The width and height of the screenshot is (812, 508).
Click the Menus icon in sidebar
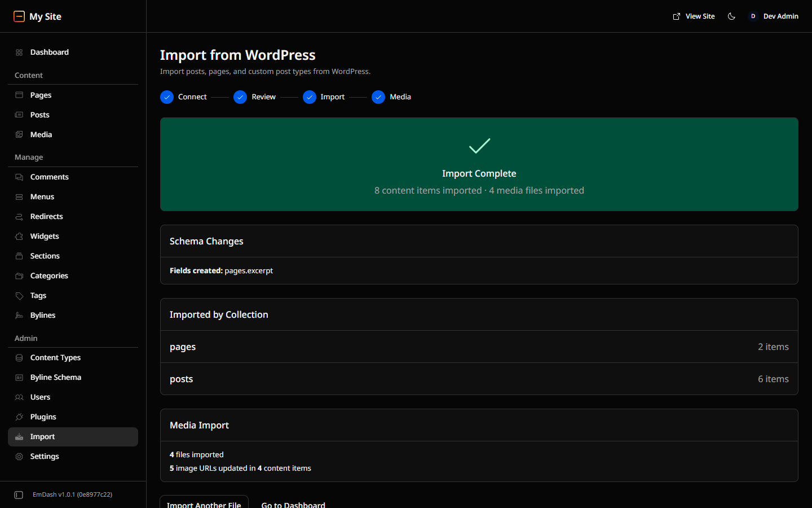tap(19, 197)
